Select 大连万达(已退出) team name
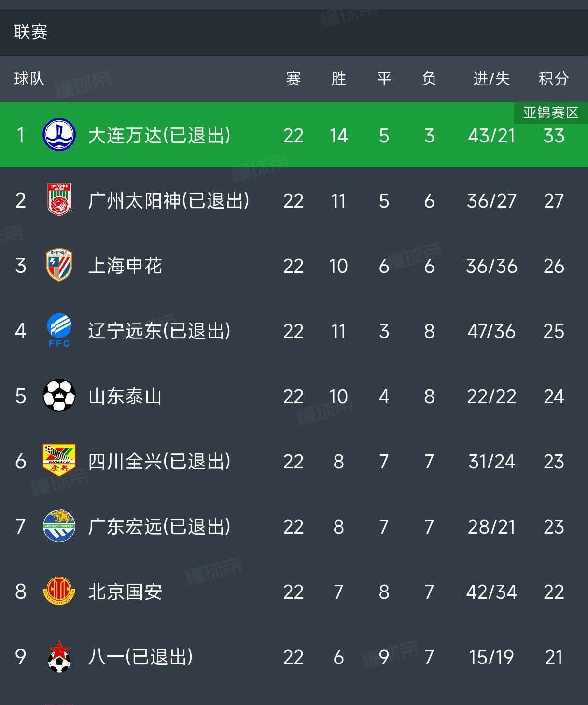The height and width of the screenshot is (705, 588). coord(159,136)
